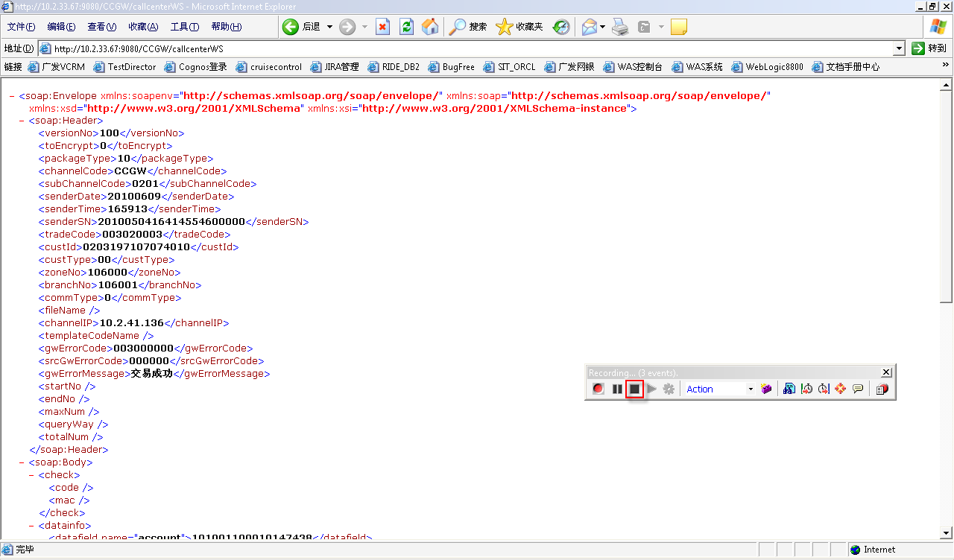The width and height of the screenshot is (954, 560).
Task: Click the yellow note icon in browser toolbar
Action: click(678, 27)
